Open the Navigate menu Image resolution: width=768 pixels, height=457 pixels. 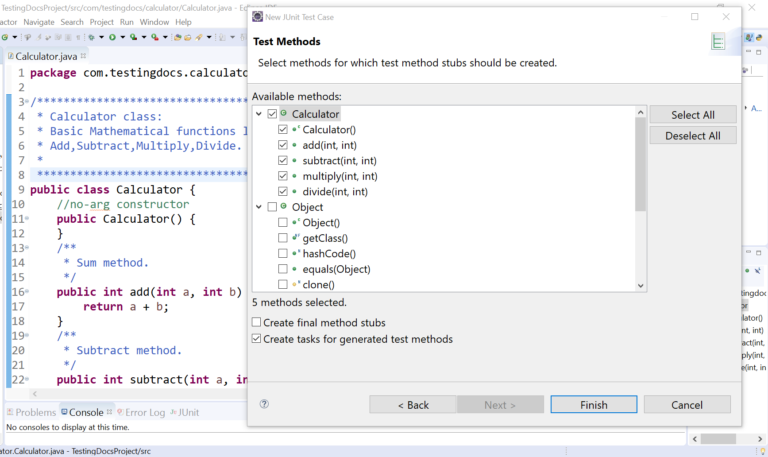click(x=39, y=21)
